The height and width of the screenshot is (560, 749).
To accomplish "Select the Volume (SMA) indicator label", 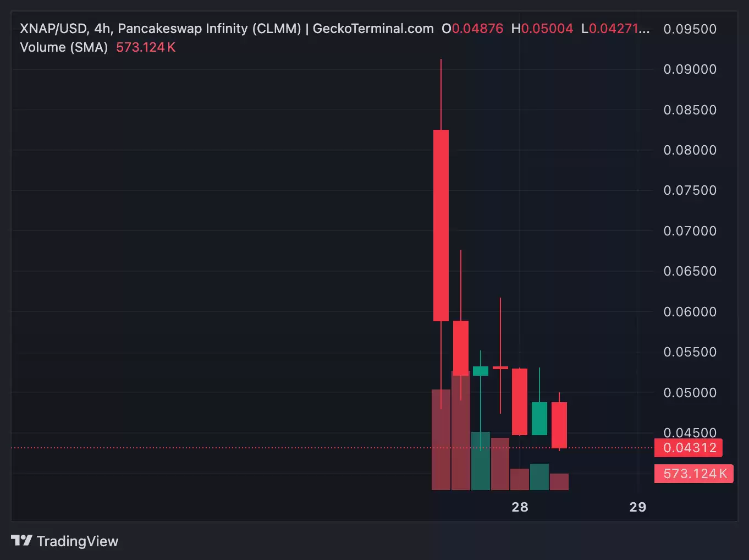I will tap(64, 47).
